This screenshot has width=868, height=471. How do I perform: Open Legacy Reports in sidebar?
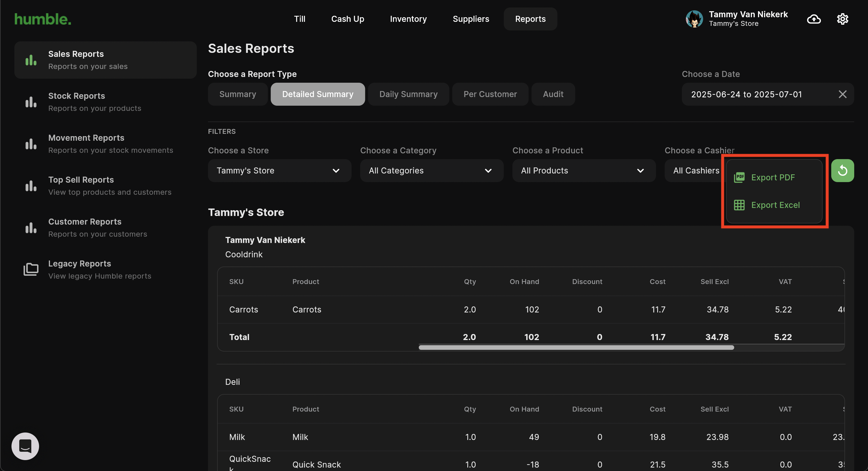tap(105, 270)
